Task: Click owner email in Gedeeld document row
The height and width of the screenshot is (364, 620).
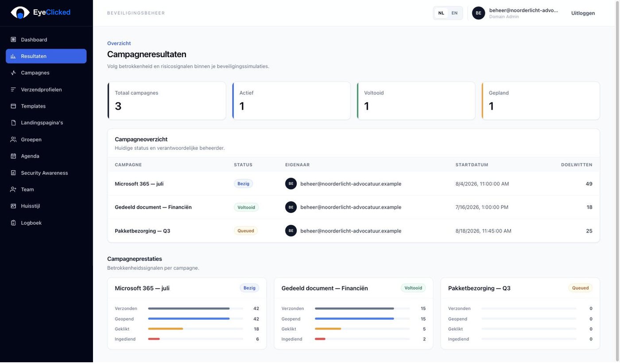Action: 351,207
